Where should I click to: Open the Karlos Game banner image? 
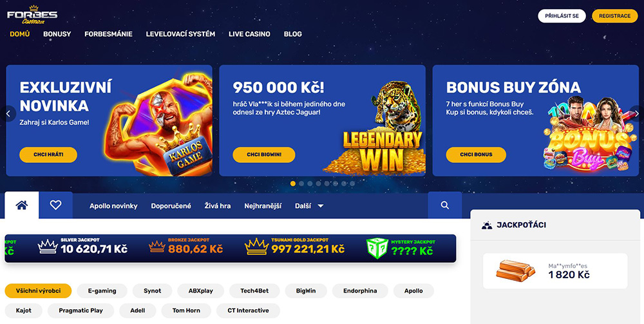pyautogui.click(x=158, y=123)
